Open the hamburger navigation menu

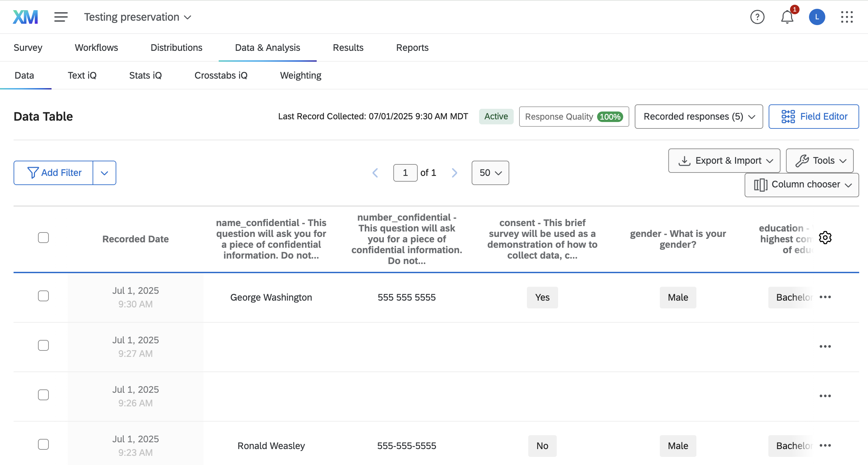[x=61, y=17]
